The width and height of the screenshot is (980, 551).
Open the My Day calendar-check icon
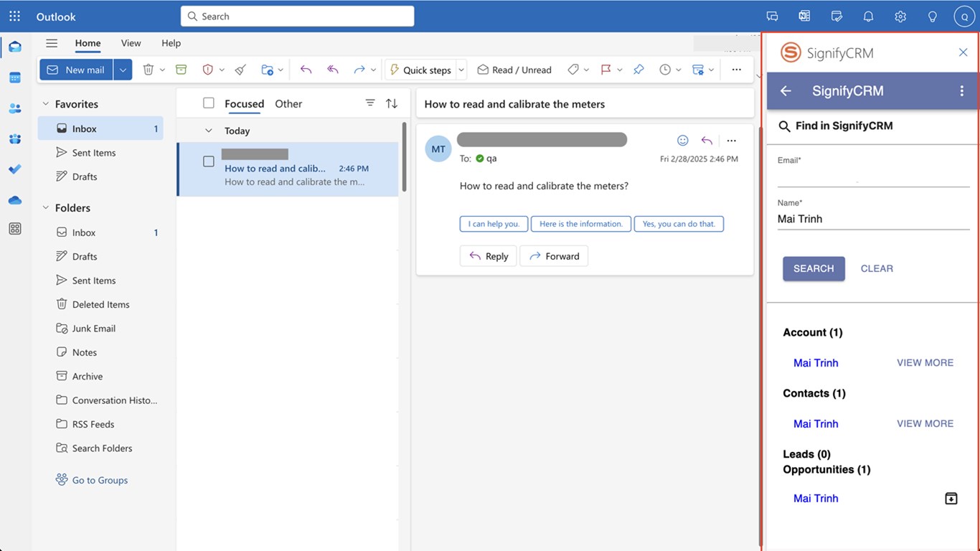837,17
